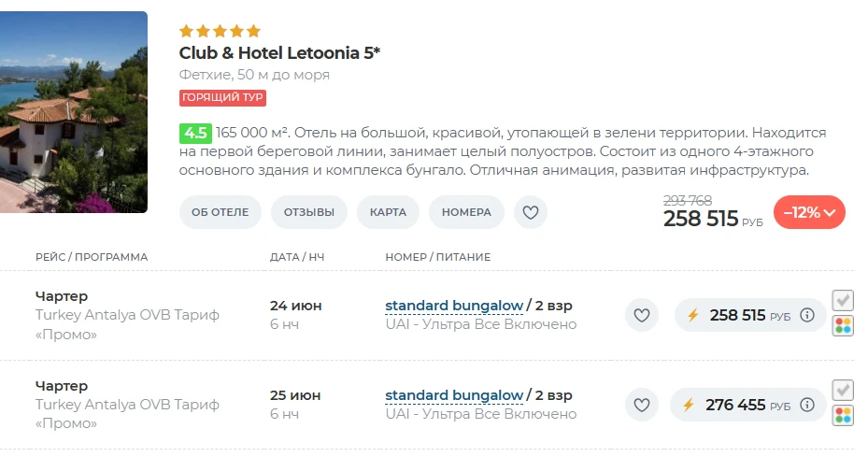
Task: Open the ОТЗЫВЫ reviews tab
Action: [x=309, y=212]
